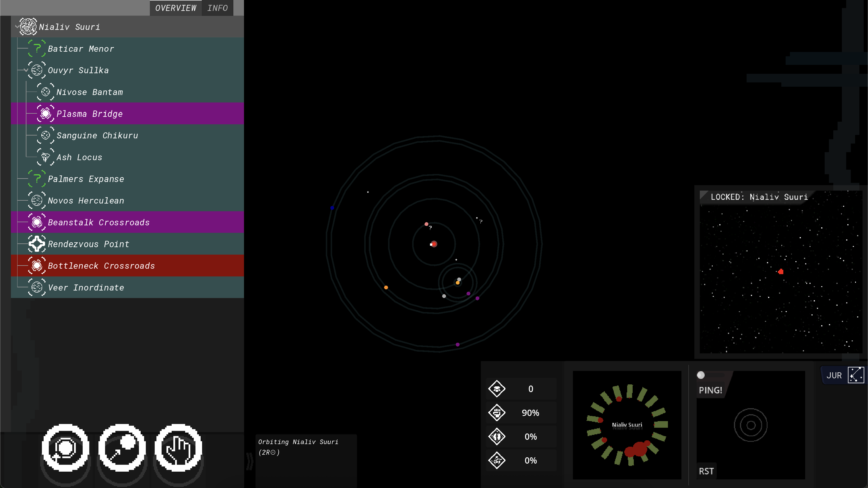The height and width of the screenshot is (488, 868).
Task: Click the orbit planet round button
Action: click(65, 448)
